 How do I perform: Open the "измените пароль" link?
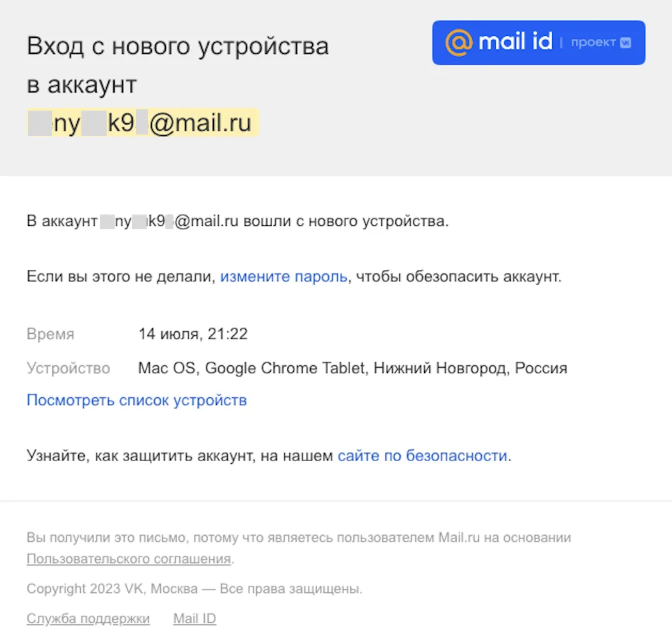284,277
